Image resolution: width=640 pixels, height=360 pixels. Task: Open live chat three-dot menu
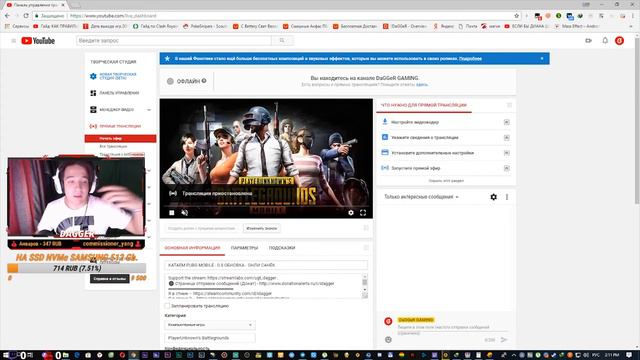[x=507, y=197]
